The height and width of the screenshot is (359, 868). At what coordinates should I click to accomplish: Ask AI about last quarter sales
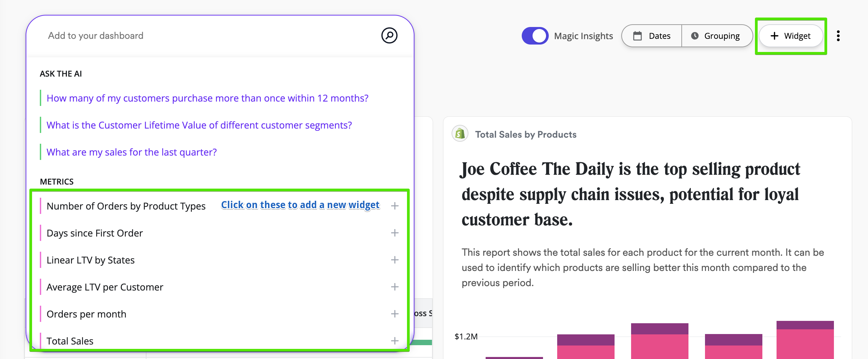pos(132,152)
